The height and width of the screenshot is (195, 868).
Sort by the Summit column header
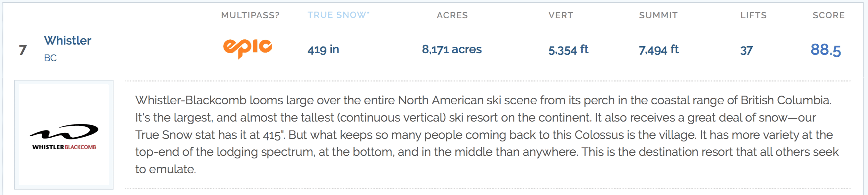coord(658,15)
